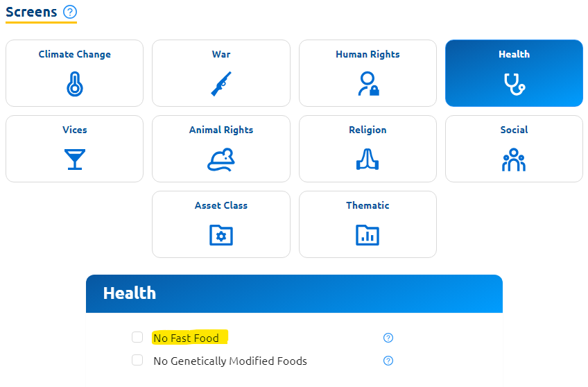Click the thermometer icon for Climate Change
The image size is (588, 387).
click(x=74, y=84)
